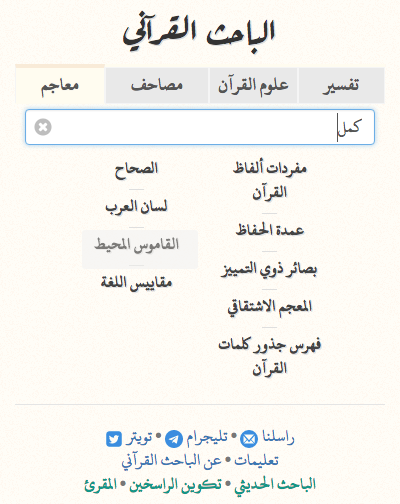Select the مصاحف tab

(157, 86)
